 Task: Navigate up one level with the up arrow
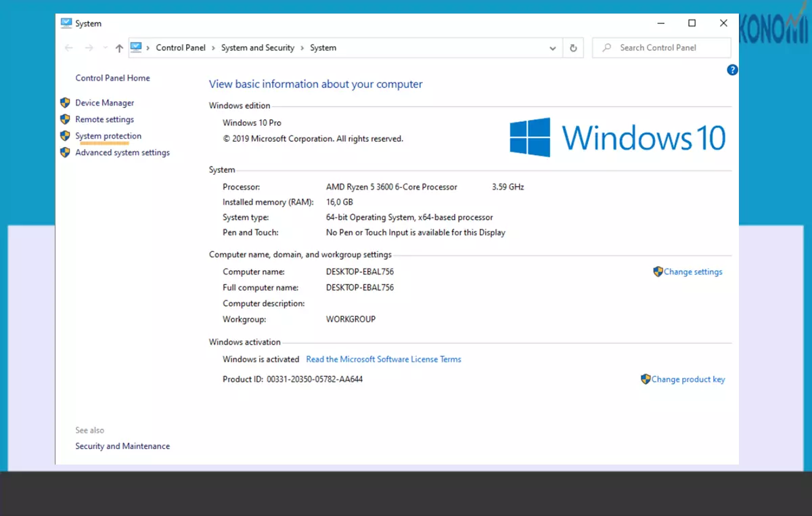click(x=119, y=48)
